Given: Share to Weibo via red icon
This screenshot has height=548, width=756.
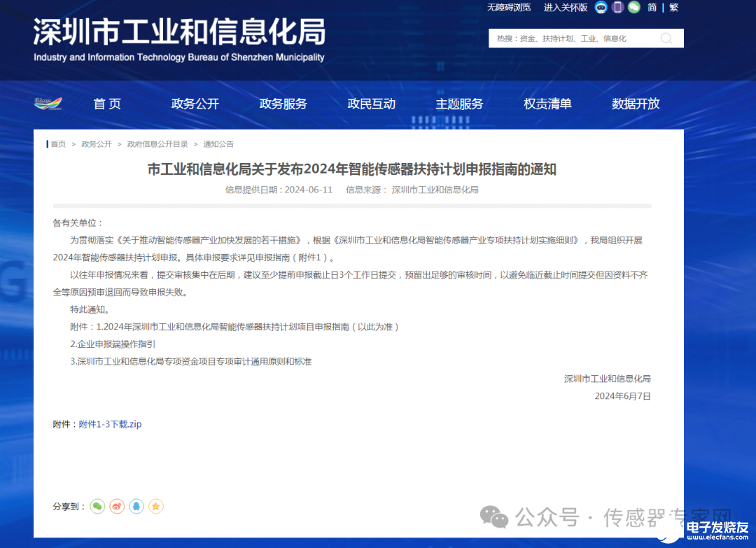Looking at the screenshot, I should pos(117,506).
